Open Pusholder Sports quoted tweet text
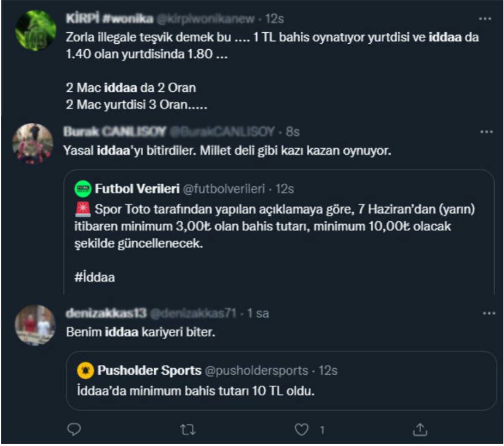 pyautogui.click(x=196, y=391)
